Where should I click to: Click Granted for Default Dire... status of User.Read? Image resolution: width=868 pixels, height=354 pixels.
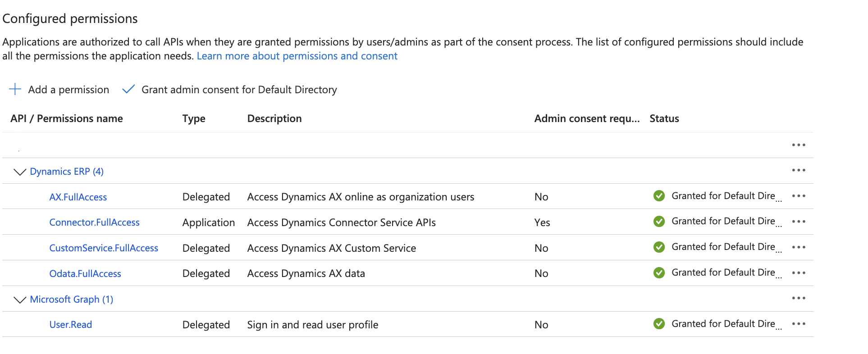coord(726,324)
